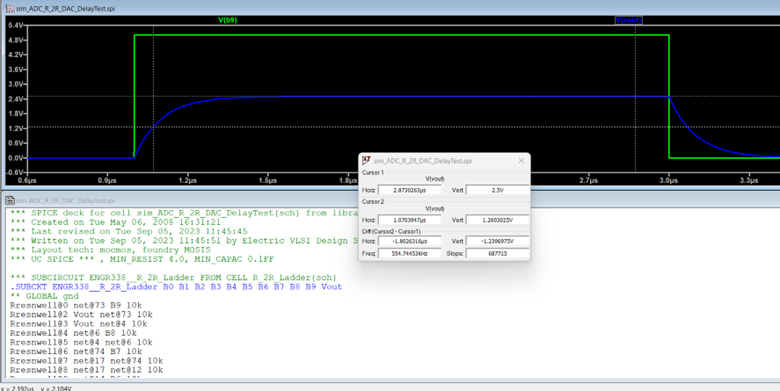780x391 pixels.
Task: Click the 0.9µs label on the time axis
Action: (107, 181)
